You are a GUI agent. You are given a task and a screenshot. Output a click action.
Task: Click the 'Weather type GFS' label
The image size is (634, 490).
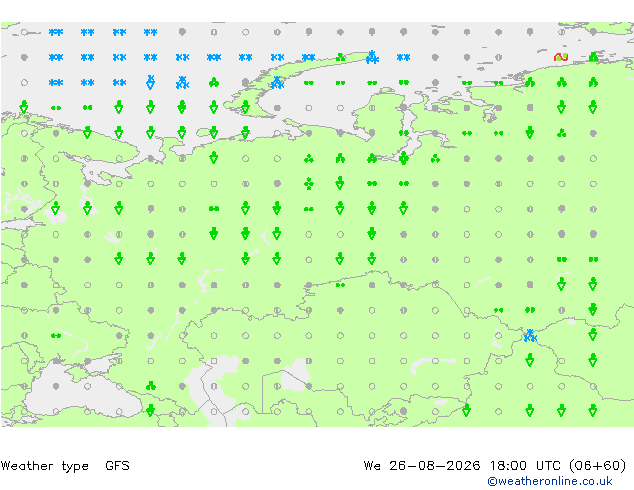click(x=65, y=466)
